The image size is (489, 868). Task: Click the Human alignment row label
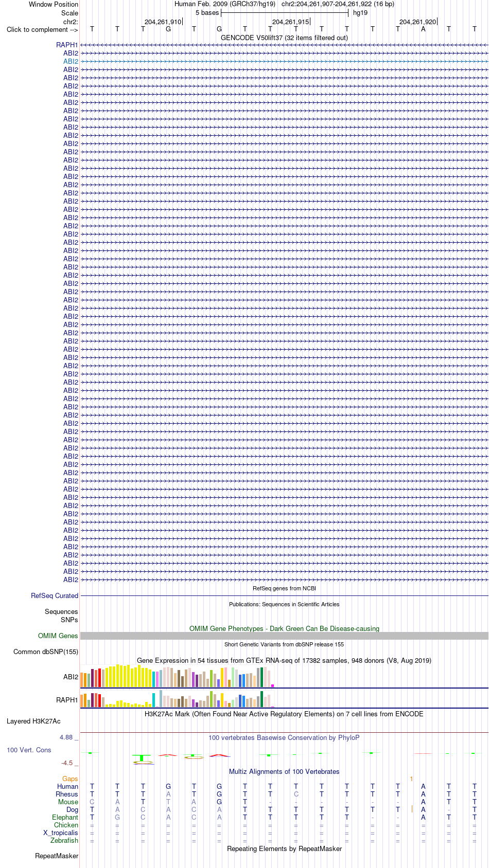point(67,786)
